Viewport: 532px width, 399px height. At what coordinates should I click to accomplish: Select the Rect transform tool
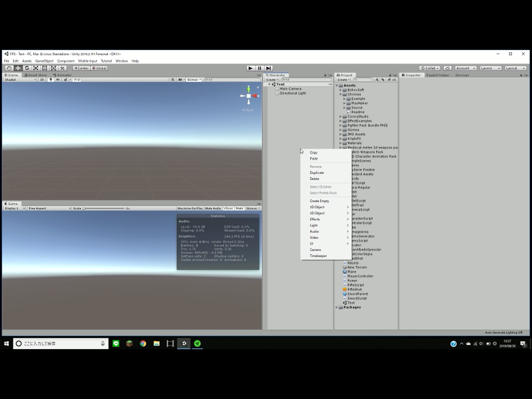point(44,68)
